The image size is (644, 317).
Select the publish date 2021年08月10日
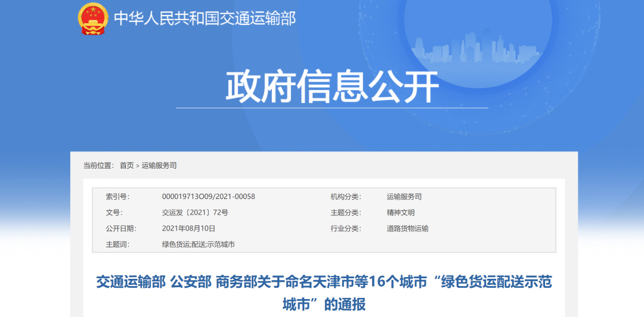coord(188,229)
